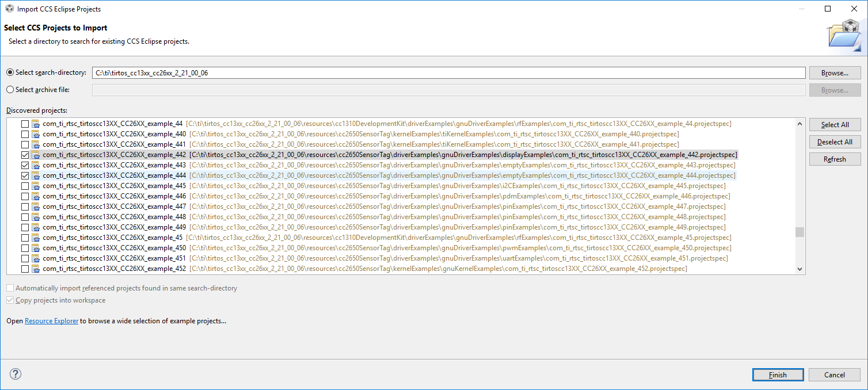Open help via the question mark icon
The image size is (868, 390).
tap(15, 374)
